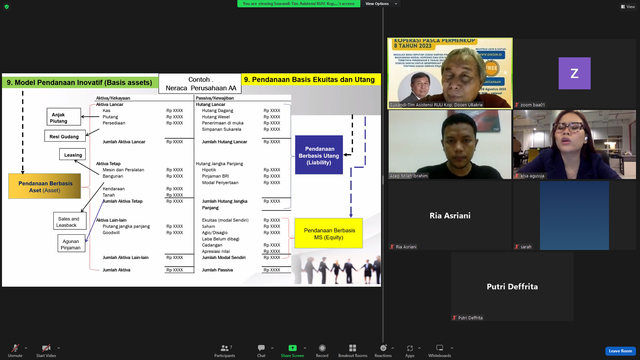Image resolution: width=640 pixels, height=360 pixels.
Task: Unmute the microphone in Zoom toolbar
Action: click(15, 350)
